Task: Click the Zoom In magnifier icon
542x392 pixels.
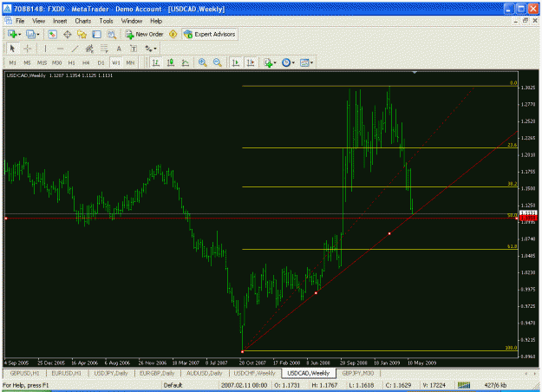Action: click(203, 62)
